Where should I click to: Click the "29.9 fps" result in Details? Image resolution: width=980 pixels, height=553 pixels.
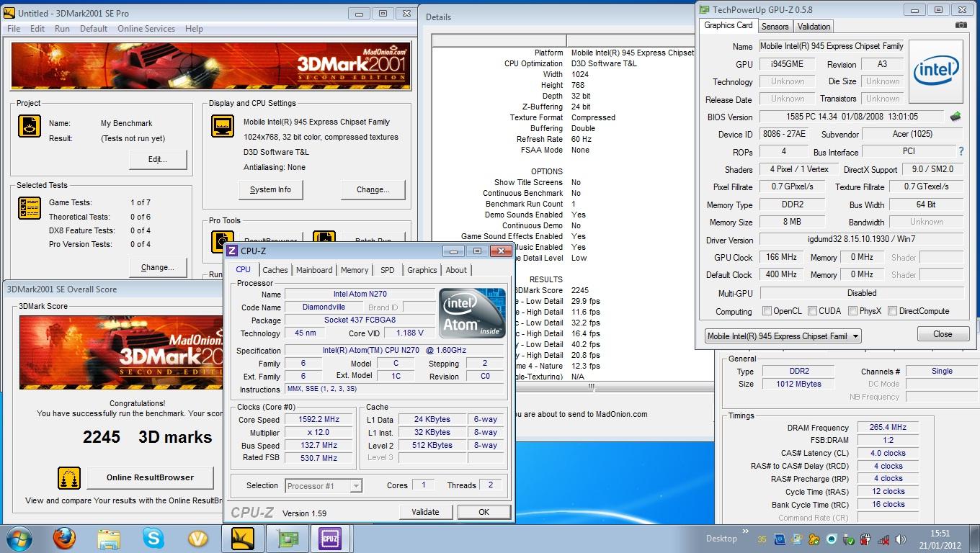585,301
